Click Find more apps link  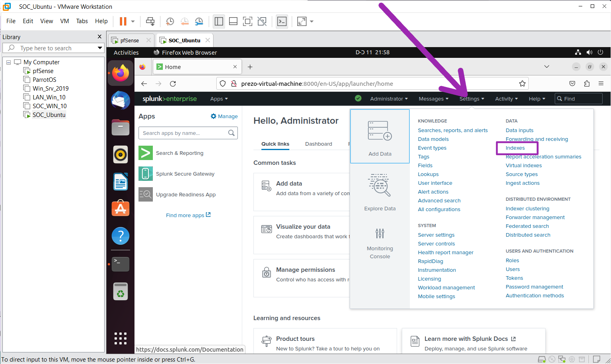pyautogui.click(x=188, y=215)
